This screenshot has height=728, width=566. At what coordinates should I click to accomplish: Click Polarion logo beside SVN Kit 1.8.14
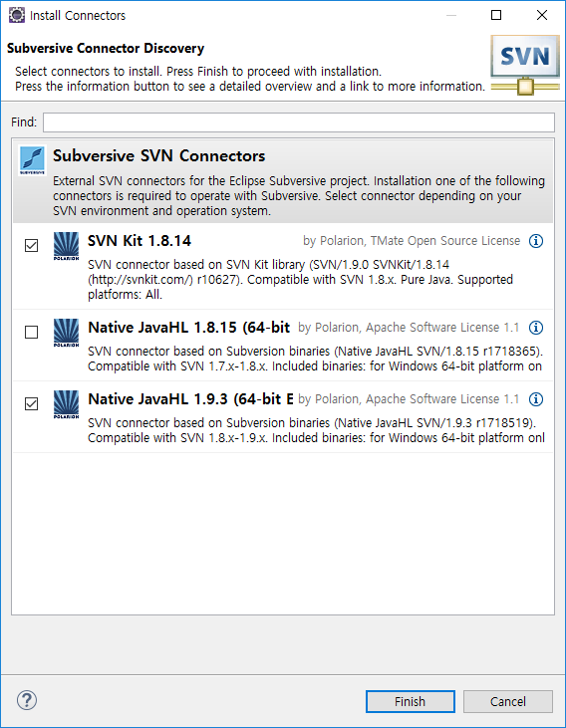66,246
